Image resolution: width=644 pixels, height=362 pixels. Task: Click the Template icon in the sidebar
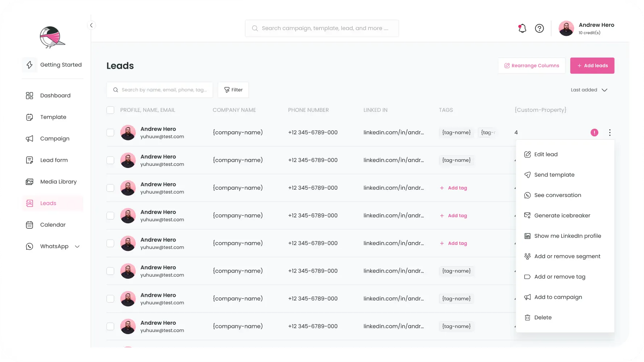(30, 117)
